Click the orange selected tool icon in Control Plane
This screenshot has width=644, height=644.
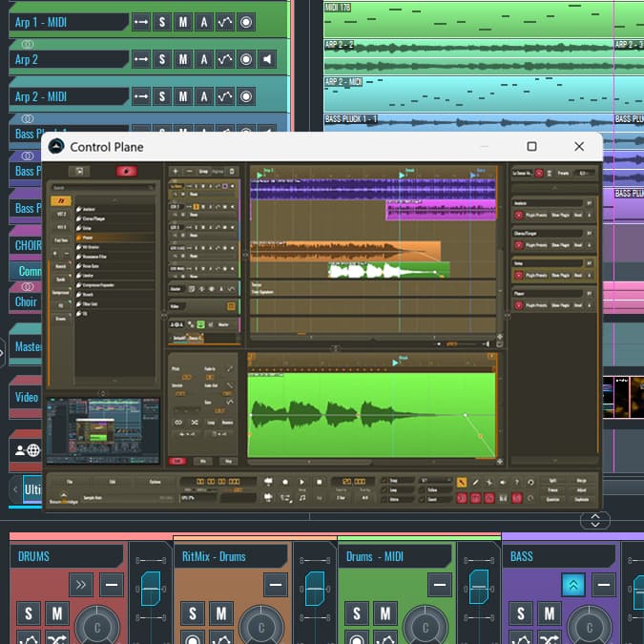tap(461, 482)
